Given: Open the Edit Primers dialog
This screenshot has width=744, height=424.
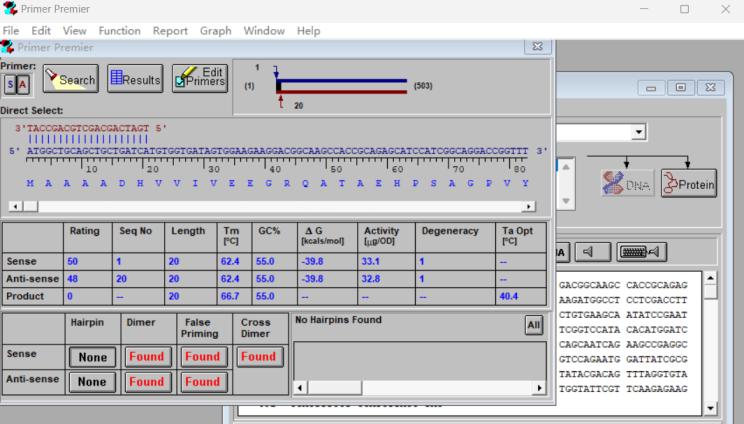Looking at the screenshot, I should coord(200,79).
